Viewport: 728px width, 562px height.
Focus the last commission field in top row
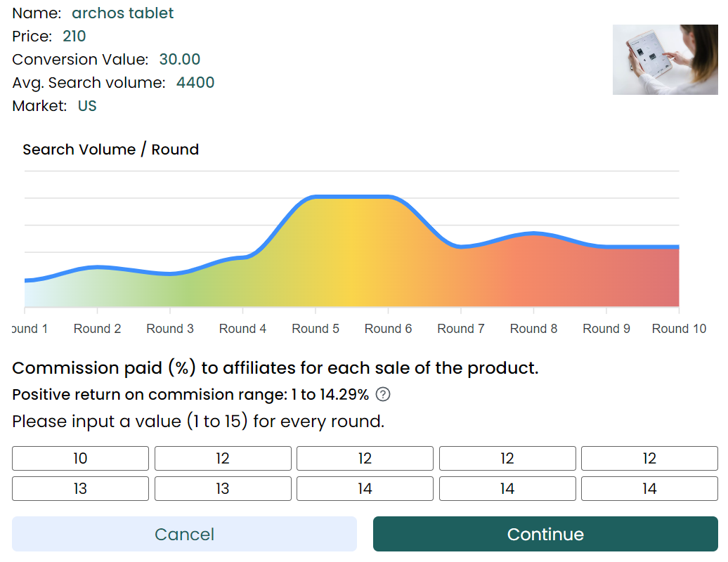point(649,459)
